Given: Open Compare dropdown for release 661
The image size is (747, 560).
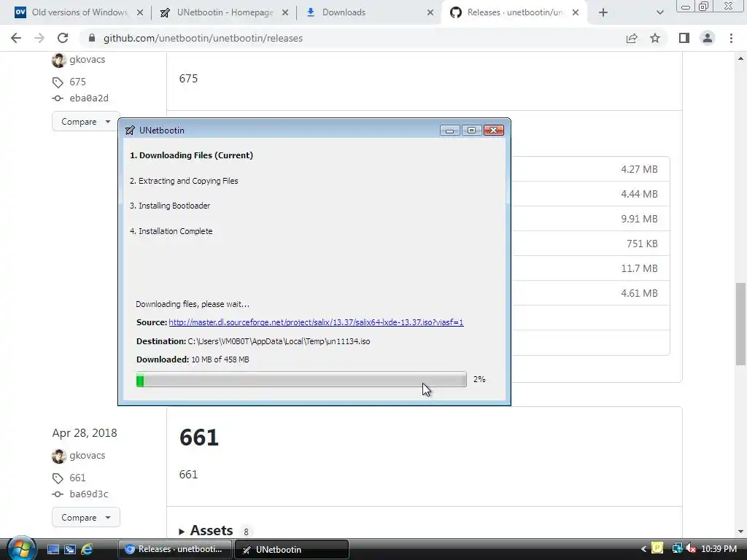Looking at the screenshot, I should point(86,517).
